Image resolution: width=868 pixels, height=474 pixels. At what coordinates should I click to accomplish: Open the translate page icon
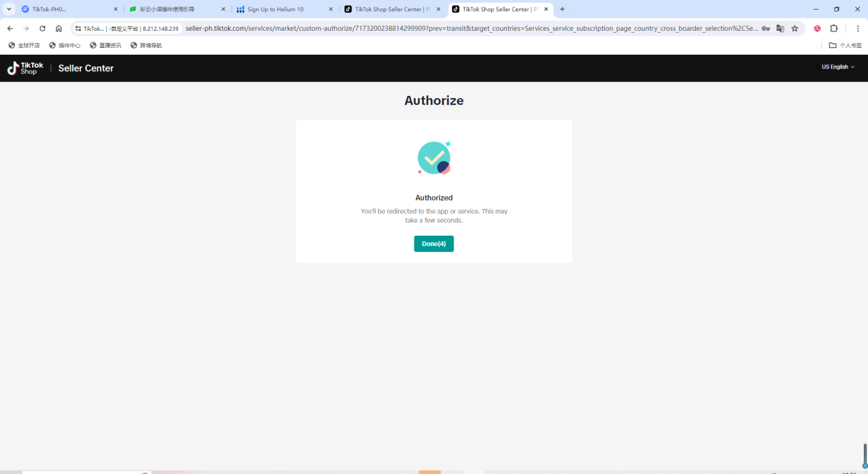(780, 29)
